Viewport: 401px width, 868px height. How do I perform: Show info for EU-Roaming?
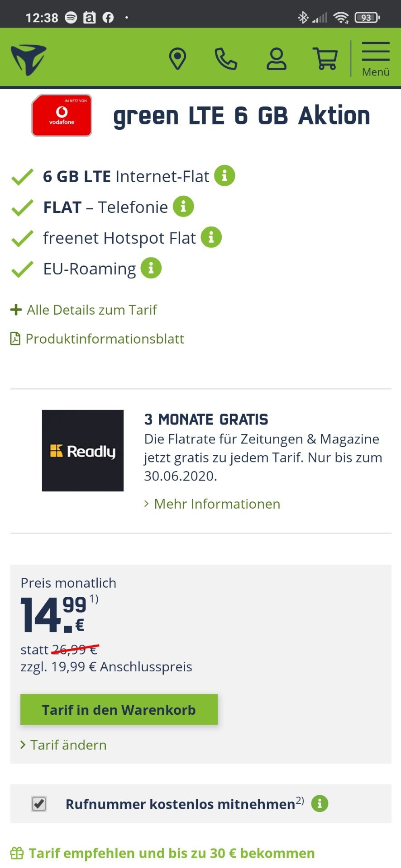[x=151, y=268]
